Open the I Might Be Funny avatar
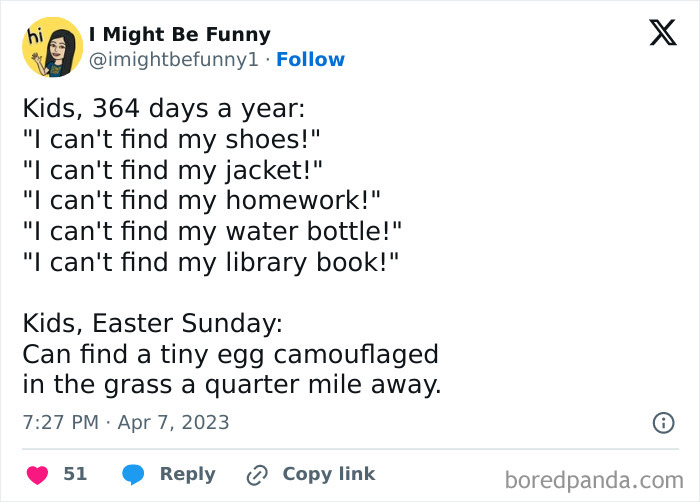The height and width of the screenshot is (502, 700). coord(52,47)
